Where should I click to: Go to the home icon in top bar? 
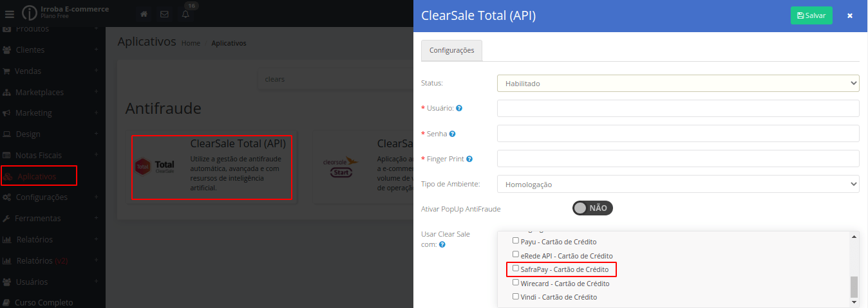[144, 14]
